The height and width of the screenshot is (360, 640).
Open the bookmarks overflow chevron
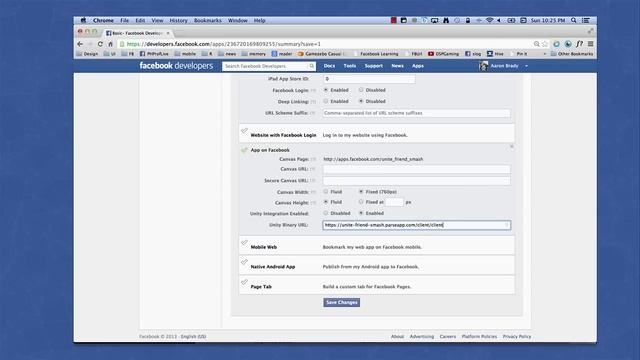544,54
